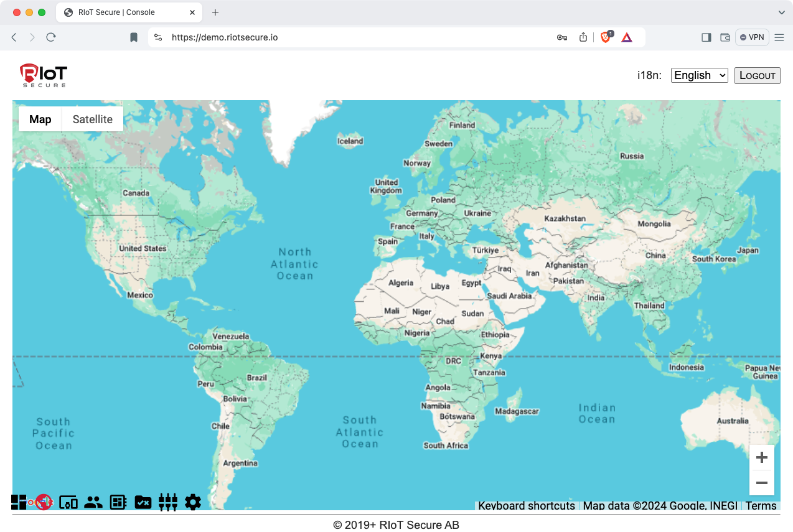Open the i18n English language dropdown

(699, 75)
